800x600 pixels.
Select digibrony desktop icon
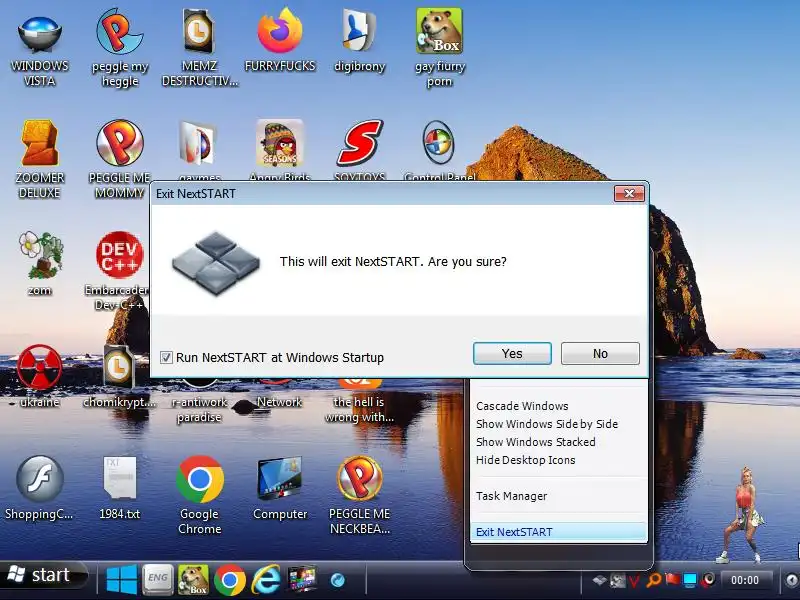pos(359,41)
